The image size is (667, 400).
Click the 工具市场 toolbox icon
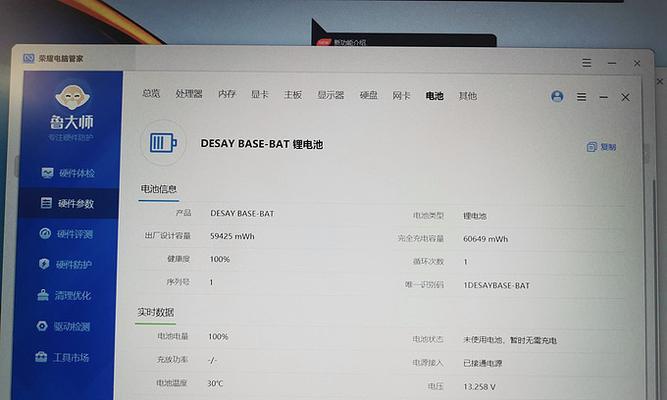[x=41, y=357]
